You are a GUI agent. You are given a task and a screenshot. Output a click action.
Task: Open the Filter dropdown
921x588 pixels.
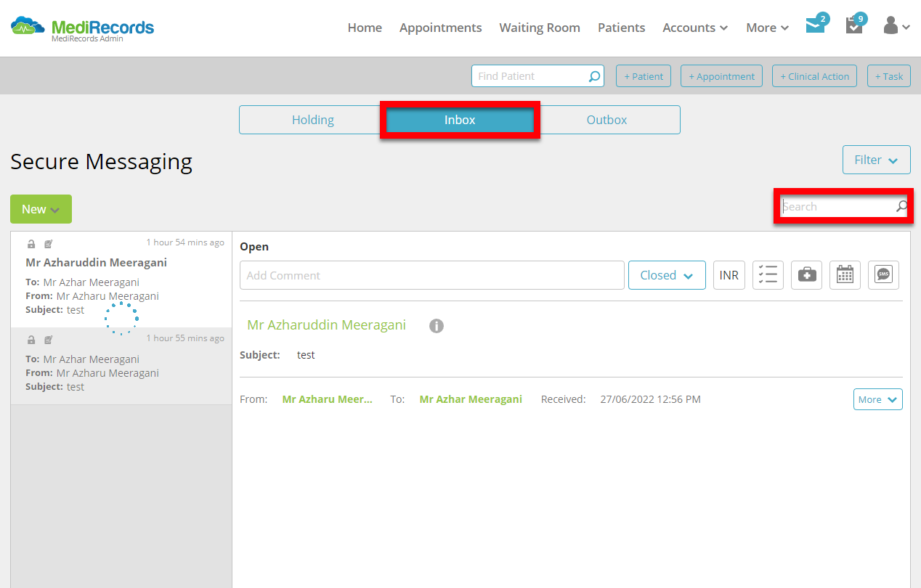[x=876, y=160]
